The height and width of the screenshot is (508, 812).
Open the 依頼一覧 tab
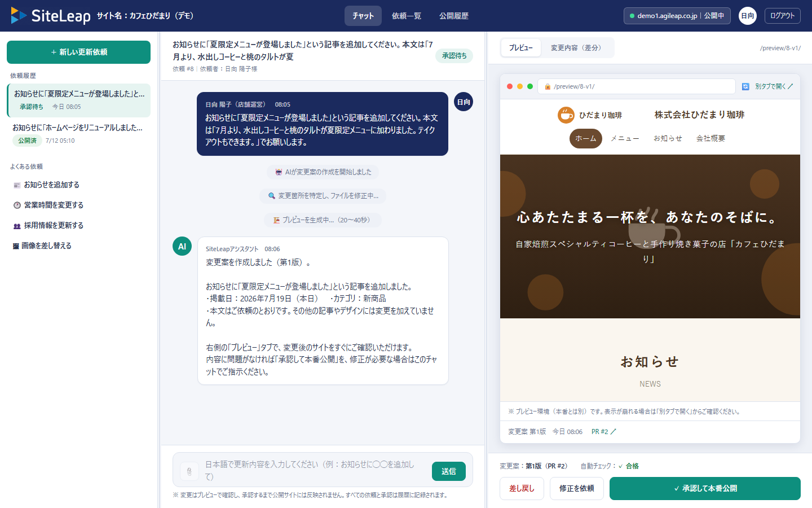click(407, 16)
